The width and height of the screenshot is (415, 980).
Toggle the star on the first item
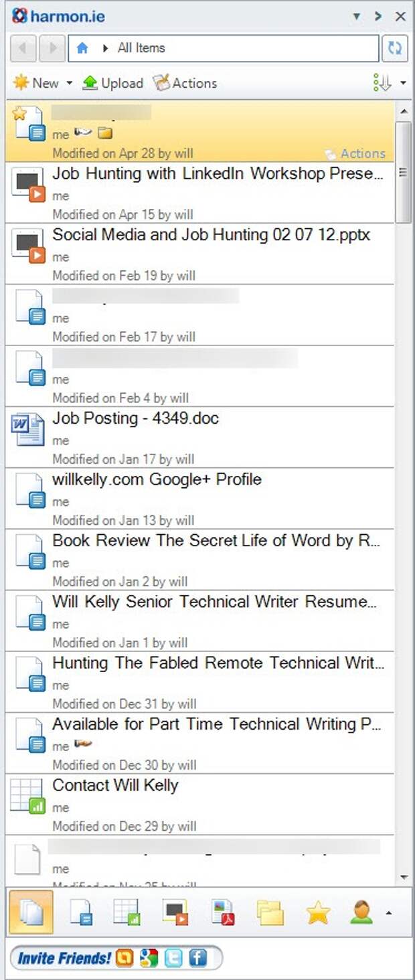pyautogui.click(x=19, y=113)
